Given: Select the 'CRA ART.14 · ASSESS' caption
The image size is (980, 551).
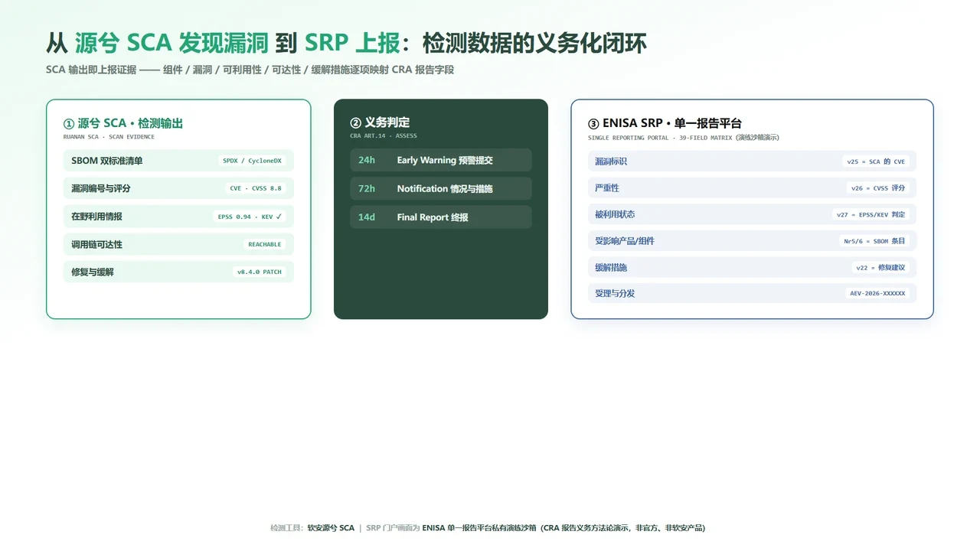Looking at the screenshot, I should pyautogui.click(x=384, y=136).
